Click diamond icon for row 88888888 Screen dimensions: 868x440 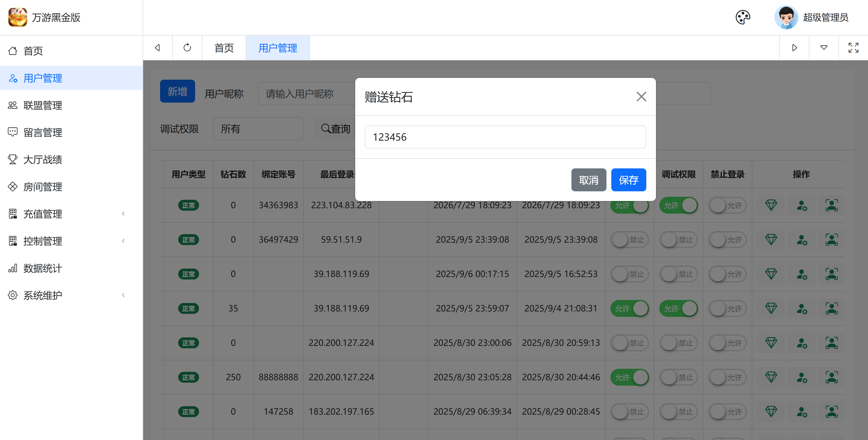click(x=771, y=377)
